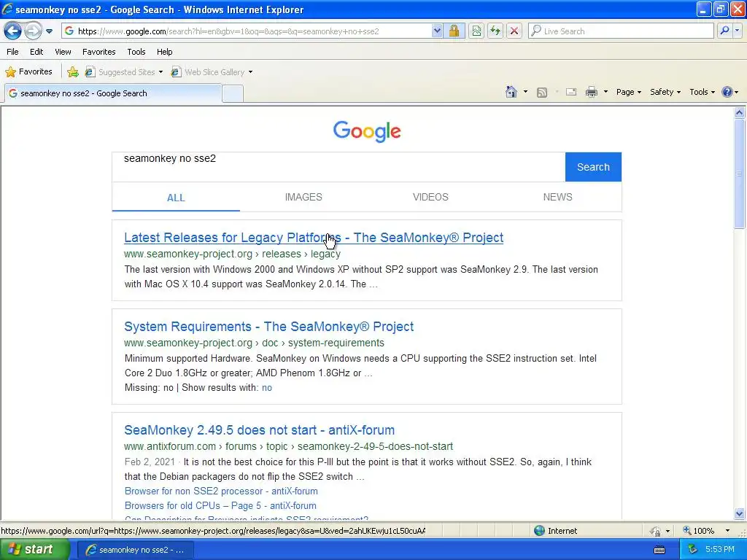Expand the zoom level dropdown arrow
Image resolution: width=747 pixels, height=560 pixels.
point(727,531)
